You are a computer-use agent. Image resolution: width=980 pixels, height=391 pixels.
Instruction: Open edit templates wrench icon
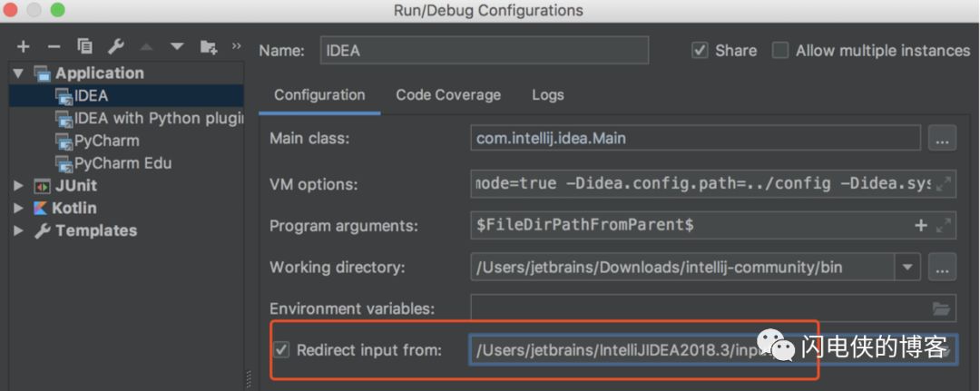[x=115, y=46]
